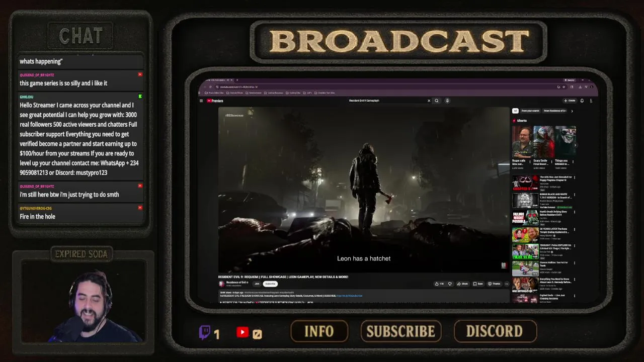Click the Shorts logo icon in sidebar
The height and width of the screenshot is (362, 644).
point(514,121)
